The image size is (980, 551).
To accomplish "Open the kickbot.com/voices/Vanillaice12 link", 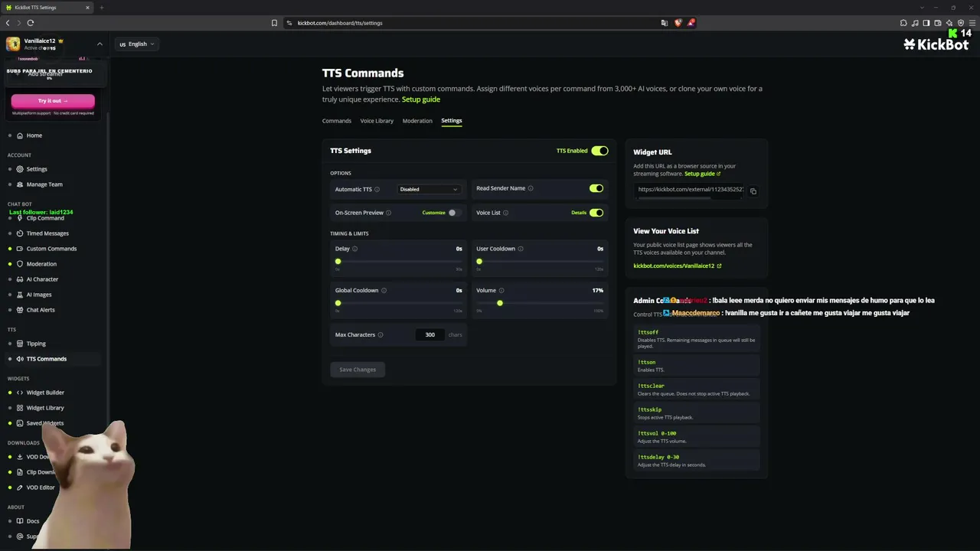I will [x=677, y=266].
